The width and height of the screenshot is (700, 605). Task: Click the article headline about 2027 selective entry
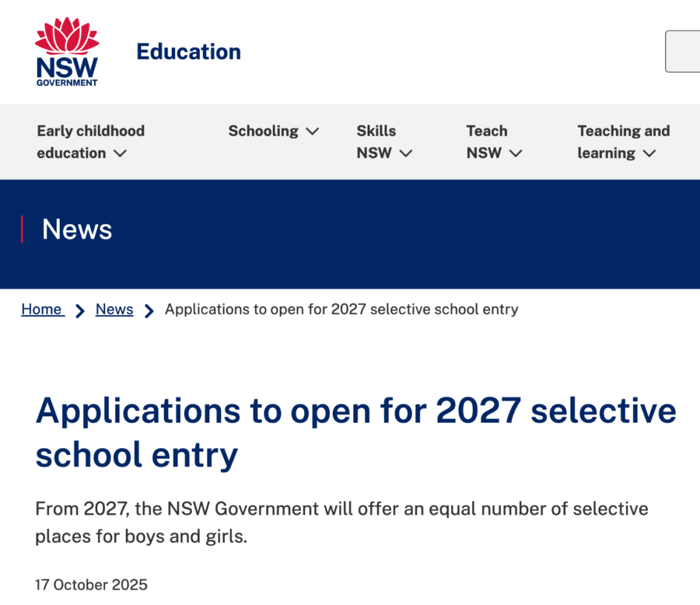(356, 432)
